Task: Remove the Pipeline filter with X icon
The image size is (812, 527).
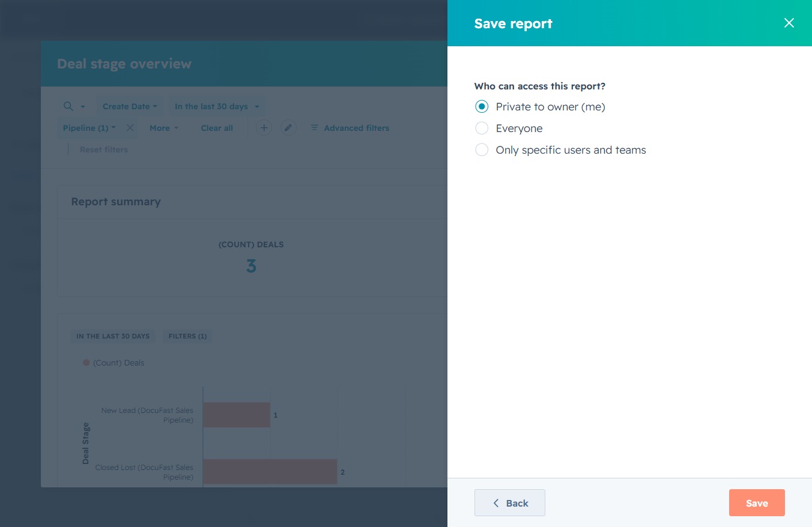Action: pyautogui.click(x=130, y=128)
